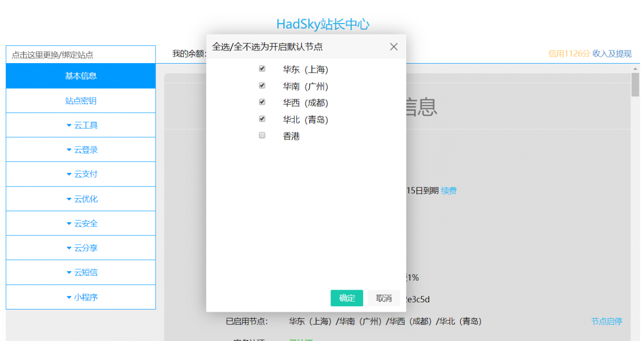Expand the 云安全 menu
644x341 pixels.
pyautogui.click(x=81, y=223)
